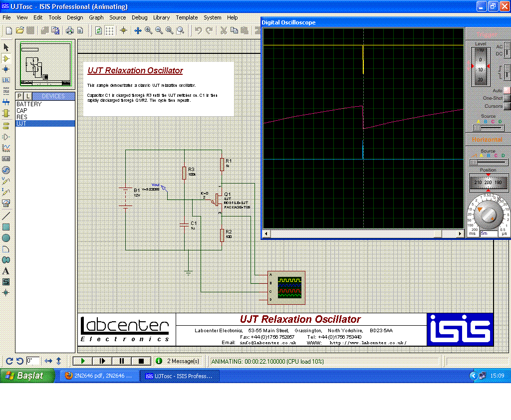Select the 2D Closed Path tool
Image resolution: width=511 pixels, height=420 pixels.
point(6,260)
